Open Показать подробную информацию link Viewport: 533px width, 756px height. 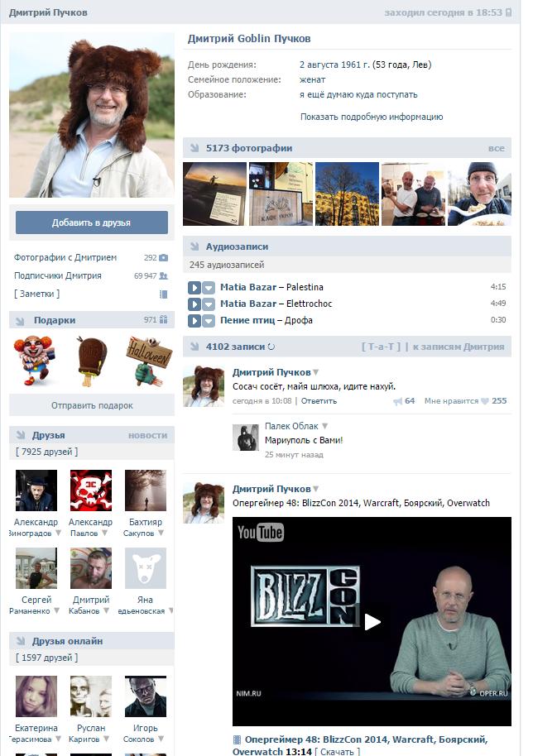(x=372, y=117)
